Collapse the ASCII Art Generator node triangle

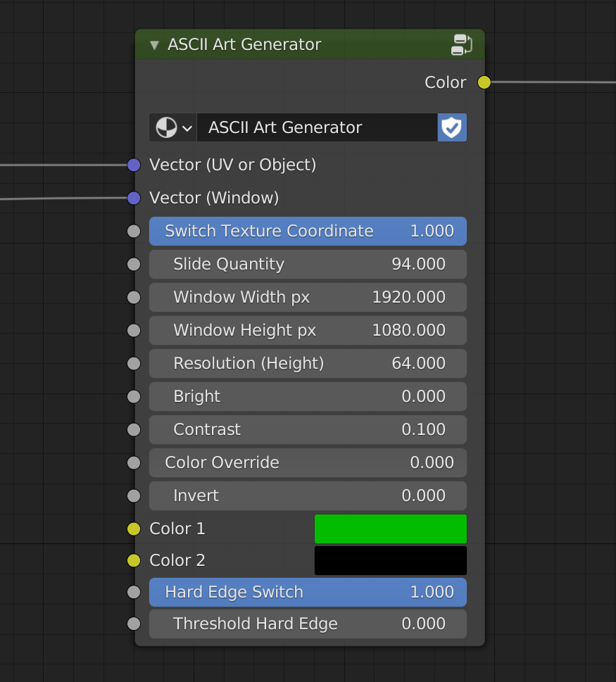[x=154, y=45]
